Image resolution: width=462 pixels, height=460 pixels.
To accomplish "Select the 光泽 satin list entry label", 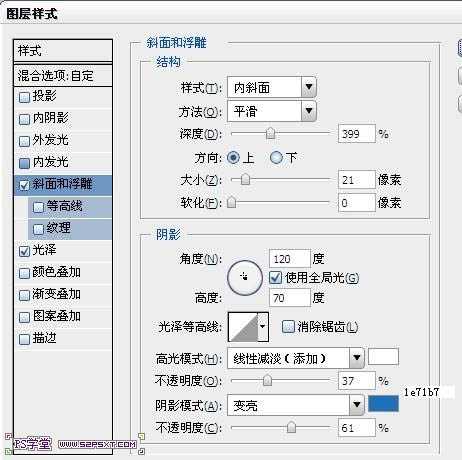I will pyautogui.click(x=44, y=250).
